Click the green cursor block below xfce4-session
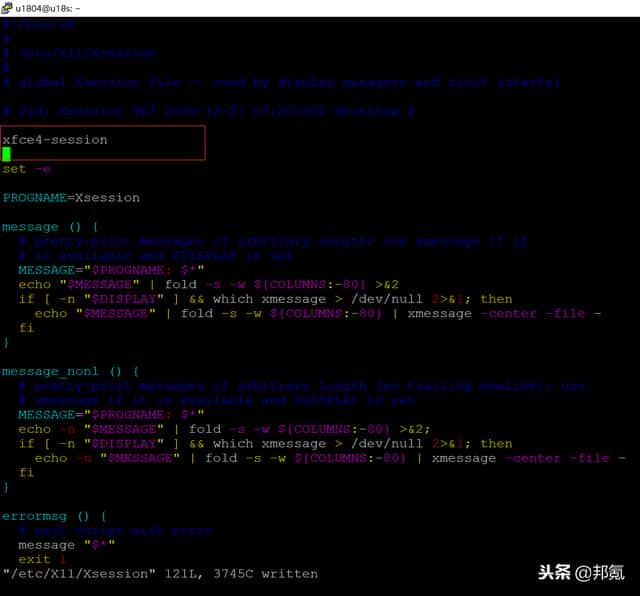The width and height of the screenshot is (640, 596). tap(6, 154)
